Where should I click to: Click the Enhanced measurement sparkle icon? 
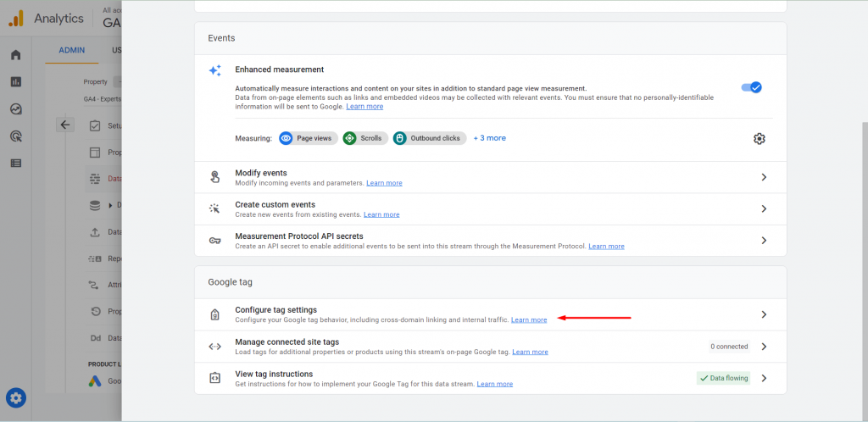coord(214,70)
